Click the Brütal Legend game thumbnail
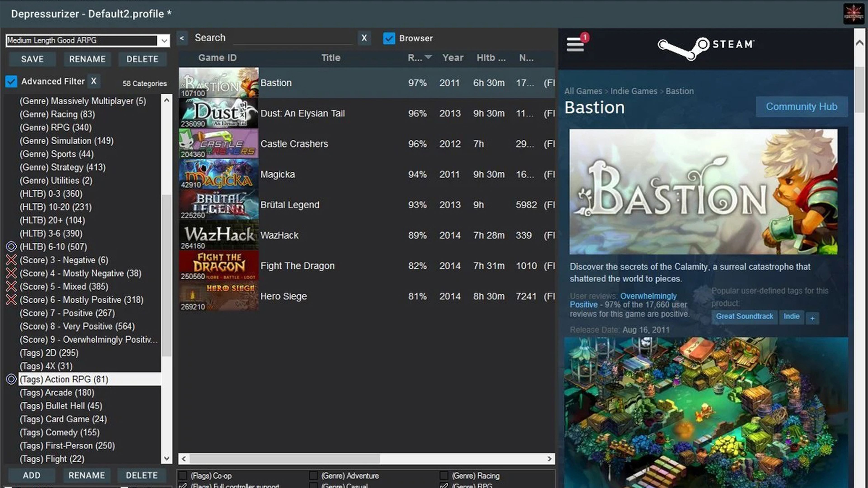 [x=218, y=204]
